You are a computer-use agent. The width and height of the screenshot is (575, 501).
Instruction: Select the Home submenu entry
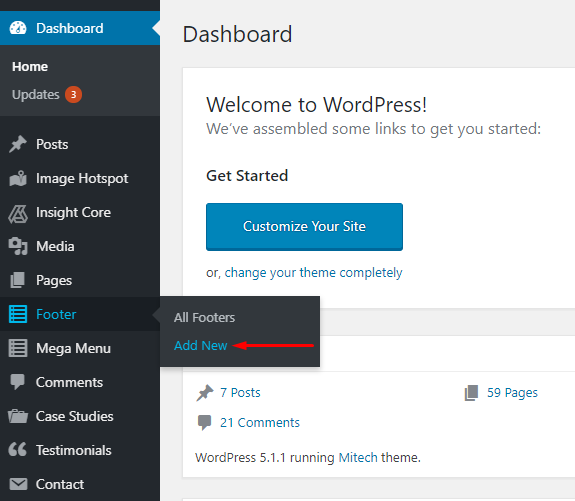click(x=30, y=67)
